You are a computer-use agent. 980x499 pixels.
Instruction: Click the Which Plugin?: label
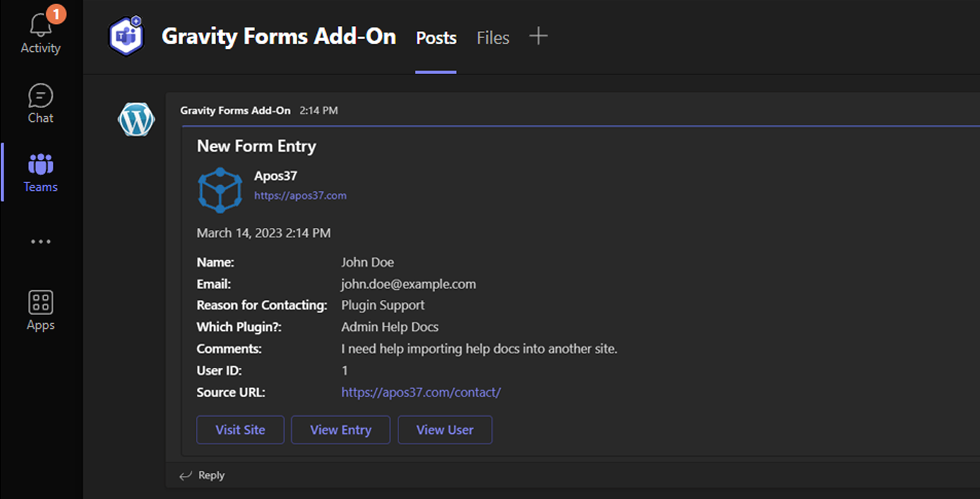239,327
